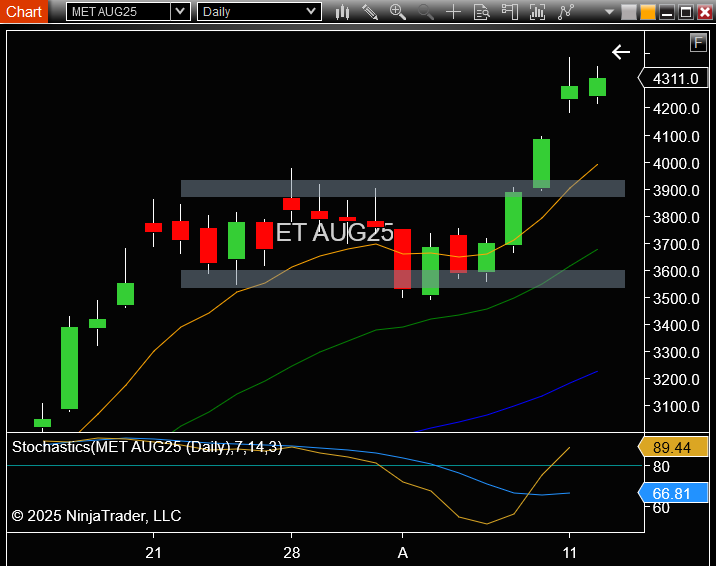Select the Stochastics(MET AUG25 (Daily),7,14,3) label
This screenshot has width=716, height=566.
(x=147, y=447)
